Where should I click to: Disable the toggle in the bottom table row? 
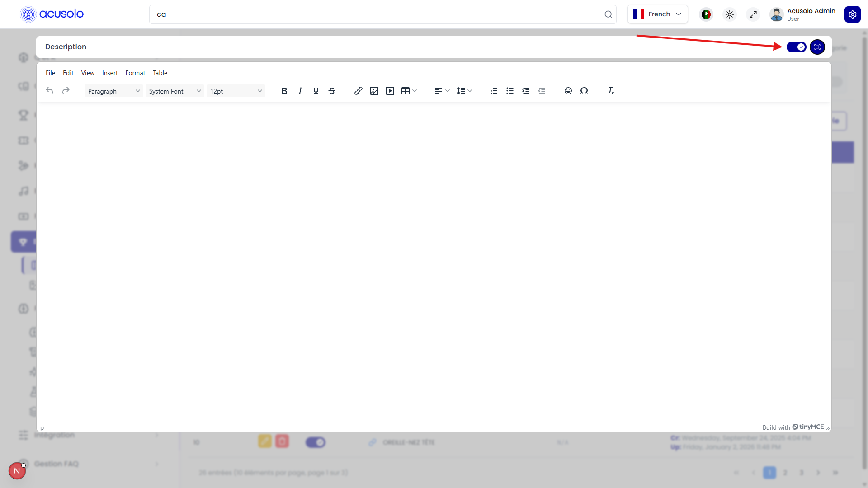pyautogui.click(x=316, y=442)
